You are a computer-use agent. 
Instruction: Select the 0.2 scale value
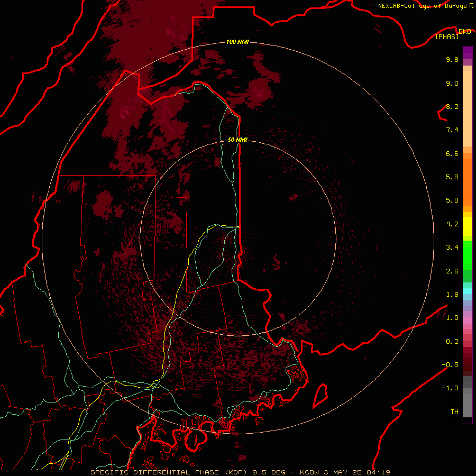pos(452,342)
